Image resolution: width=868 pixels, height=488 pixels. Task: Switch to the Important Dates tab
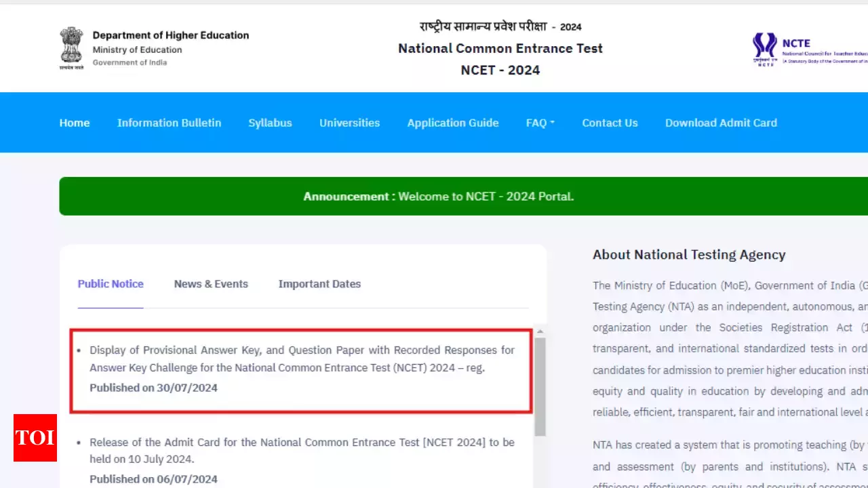pos(319,284)
